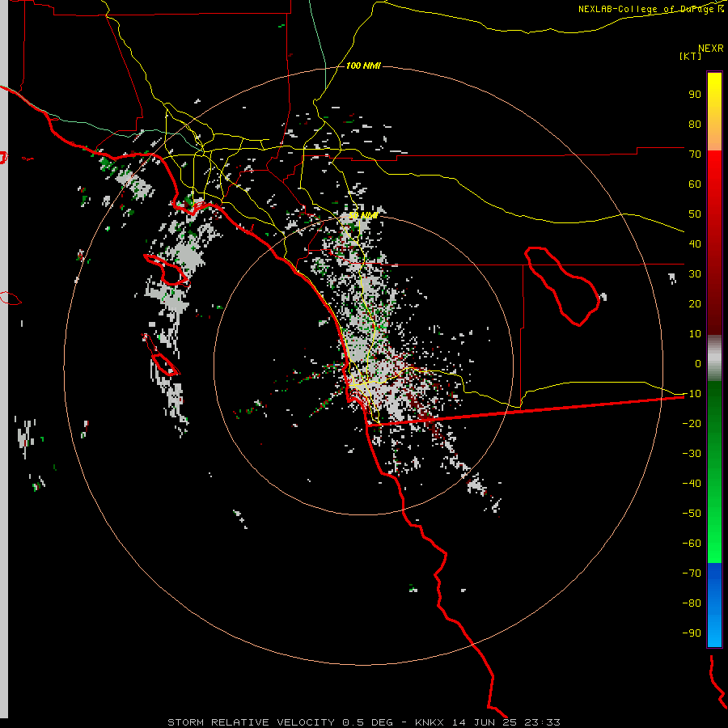This screenshot has width=728, height=728.
Task: Click the 30 value on velocity scale
Action: click(695, 274)
